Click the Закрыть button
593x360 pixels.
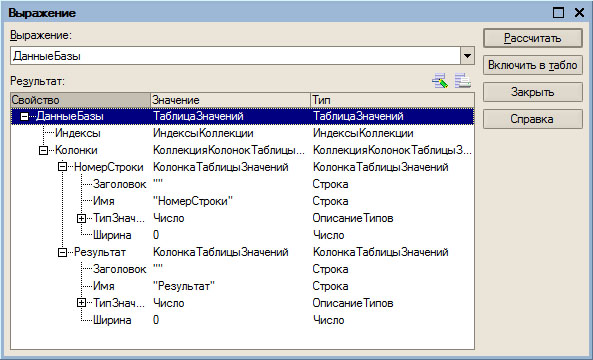coord(532,92)
